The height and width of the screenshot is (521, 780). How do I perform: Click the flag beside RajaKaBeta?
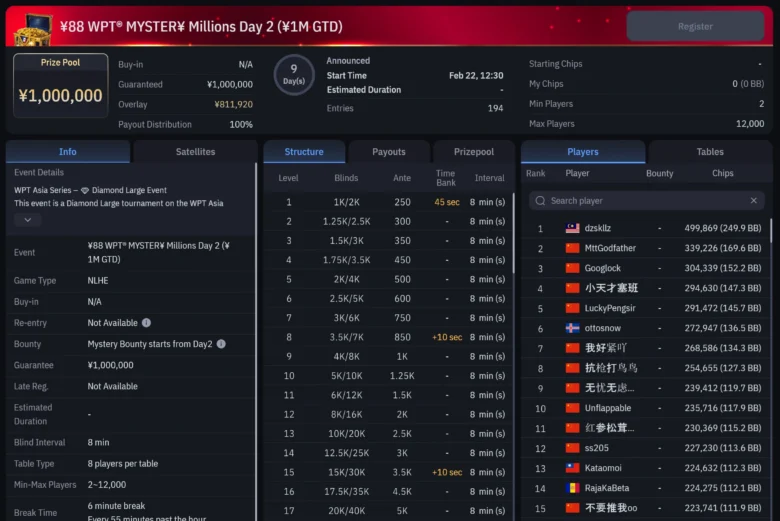[573, 488]
